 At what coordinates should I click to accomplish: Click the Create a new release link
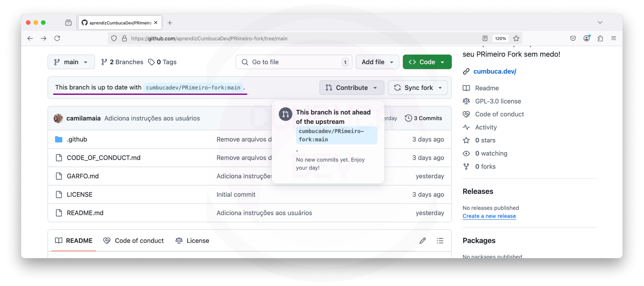(x=489, y=216)
